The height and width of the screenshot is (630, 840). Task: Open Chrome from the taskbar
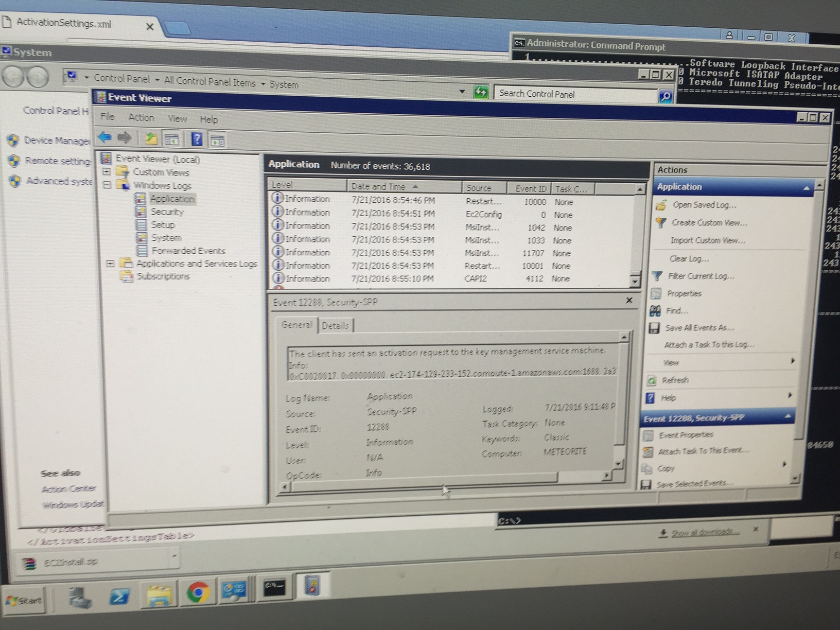tap(198, 592)
